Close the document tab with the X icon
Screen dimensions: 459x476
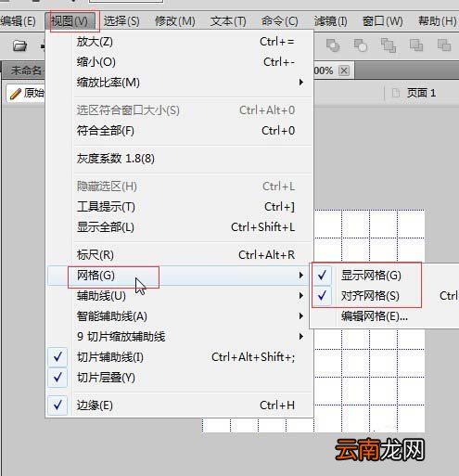coord(344,71)
